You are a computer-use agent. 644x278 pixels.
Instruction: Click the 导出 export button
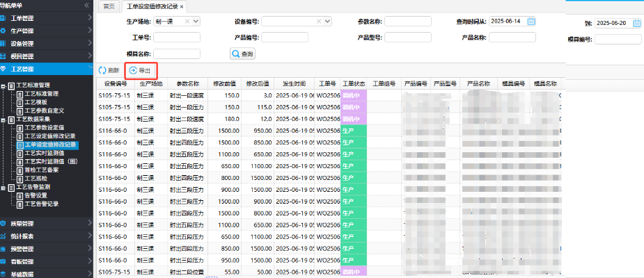(140, 70)
